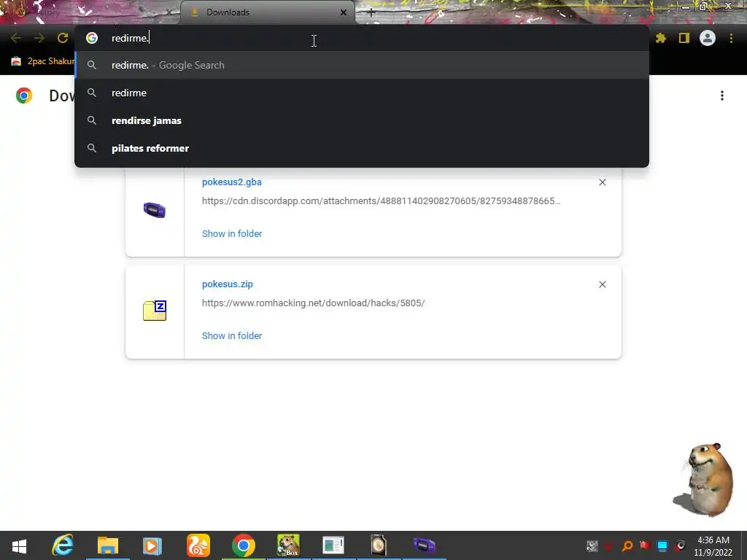Choose the 'redirme' search suggestion

click(362, 93)
